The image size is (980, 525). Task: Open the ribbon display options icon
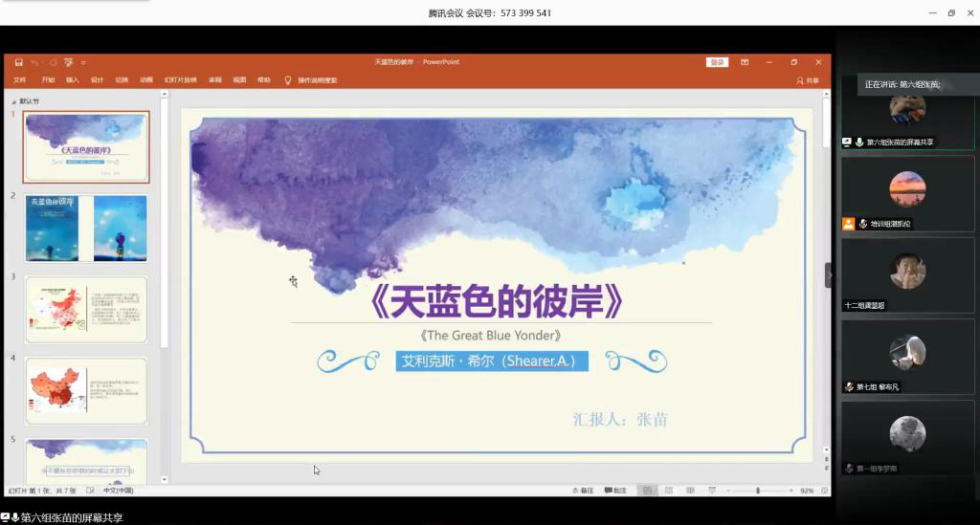tap(745, 62)
